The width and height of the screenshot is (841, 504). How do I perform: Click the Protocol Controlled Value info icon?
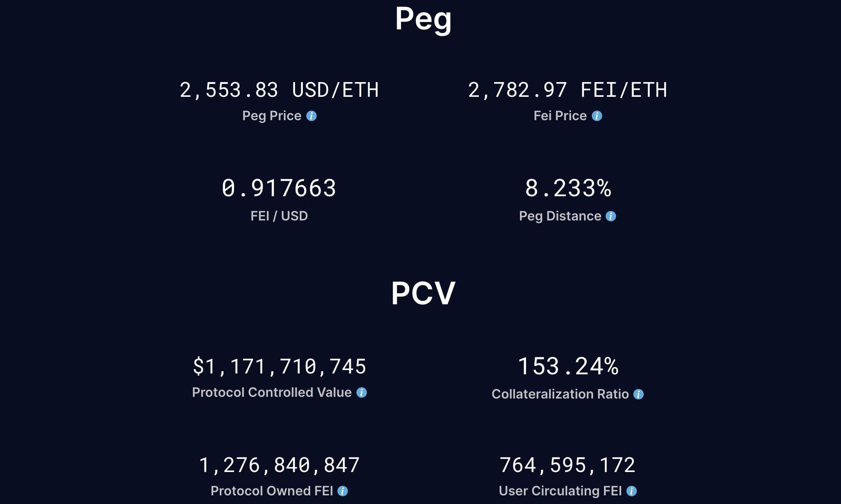[x=362, y=392]
